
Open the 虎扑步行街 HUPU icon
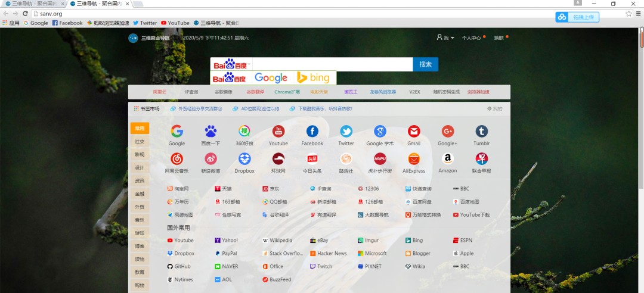click(x=380, y=159)
